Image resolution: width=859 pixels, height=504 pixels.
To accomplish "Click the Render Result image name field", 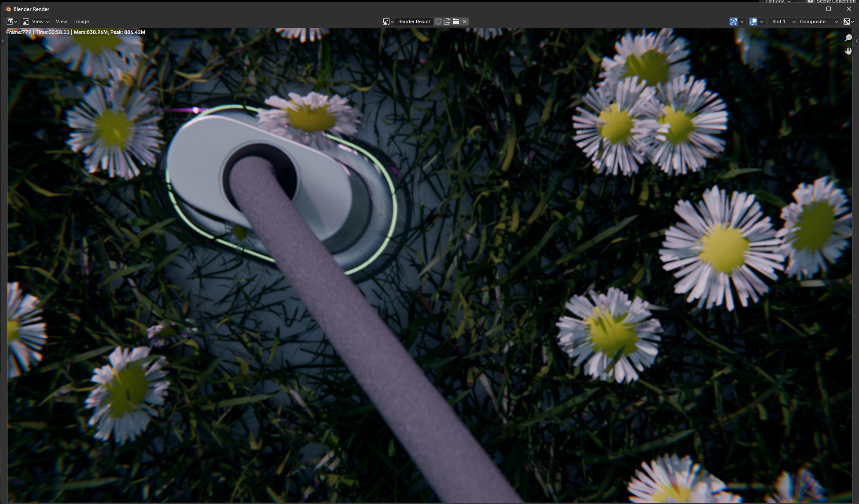I will tap(414, 22).
